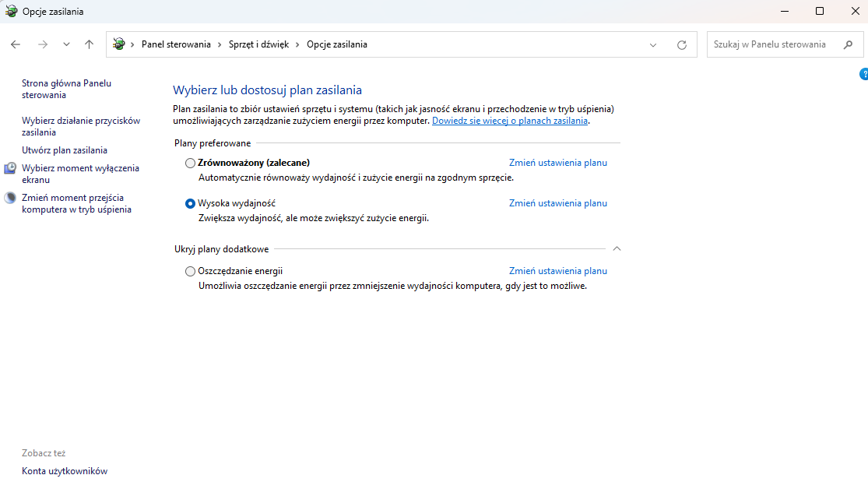Image resolution: width=868 pixels, height=482 pixels.
Task: Change plan settings for Oszczędzanie energii
Action: [558, 271]
